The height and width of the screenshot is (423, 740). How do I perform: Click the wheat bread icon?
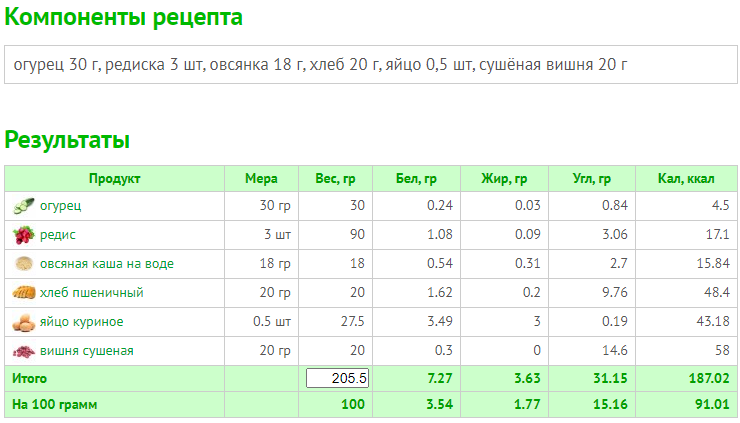(24, 293)
